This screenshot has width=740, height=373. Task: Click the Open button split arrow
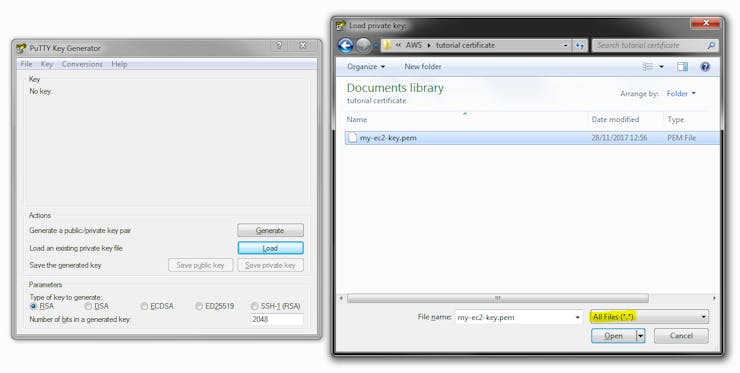click(x=640, y=336)
